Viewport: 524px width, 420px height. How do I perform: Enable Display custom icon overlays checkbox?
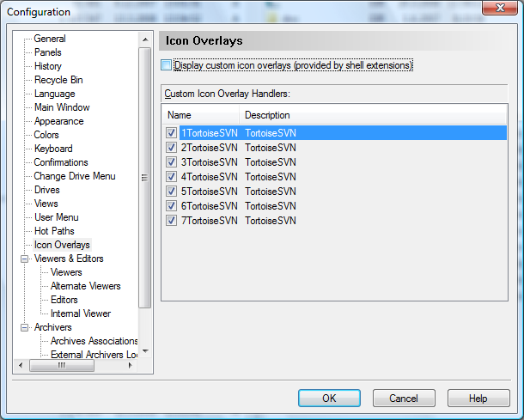coord(167,64)
